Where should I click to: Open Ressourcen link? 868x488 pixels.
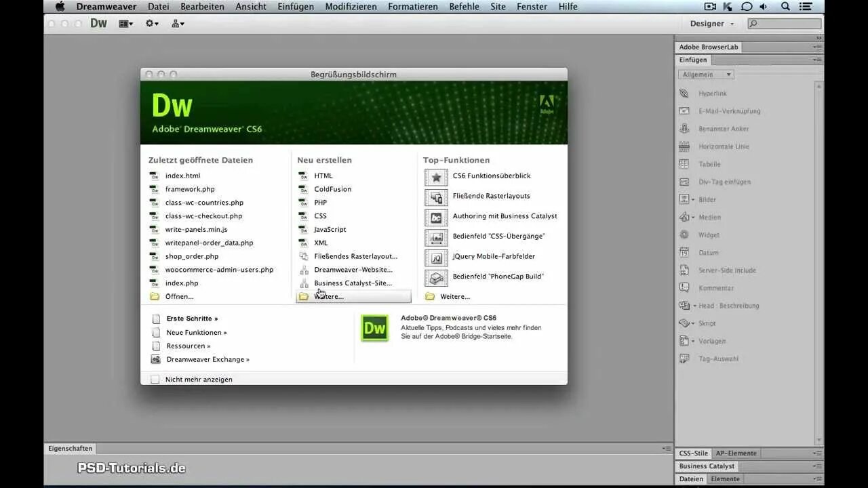[x=189, y=346]
